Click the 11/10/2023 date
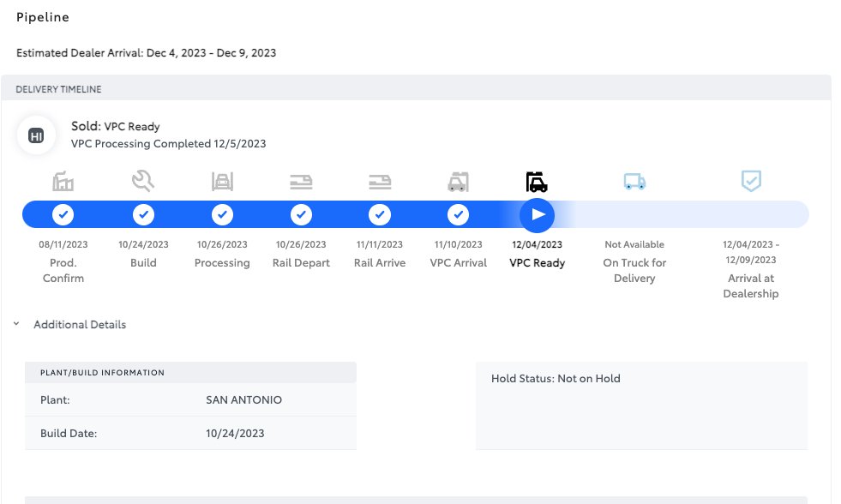This screenshot has height=504, width=841. coord(458,244)
